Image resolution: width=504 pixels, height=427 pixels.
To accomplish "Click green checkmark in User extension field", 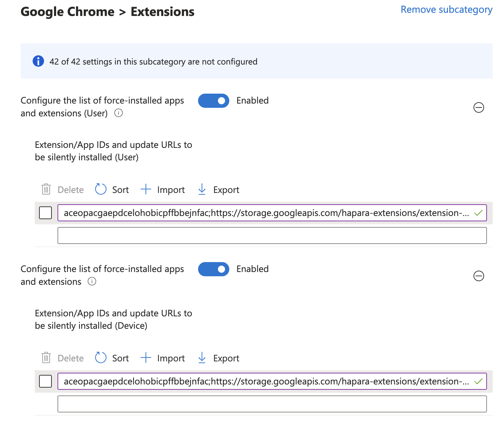I will 478,213.
